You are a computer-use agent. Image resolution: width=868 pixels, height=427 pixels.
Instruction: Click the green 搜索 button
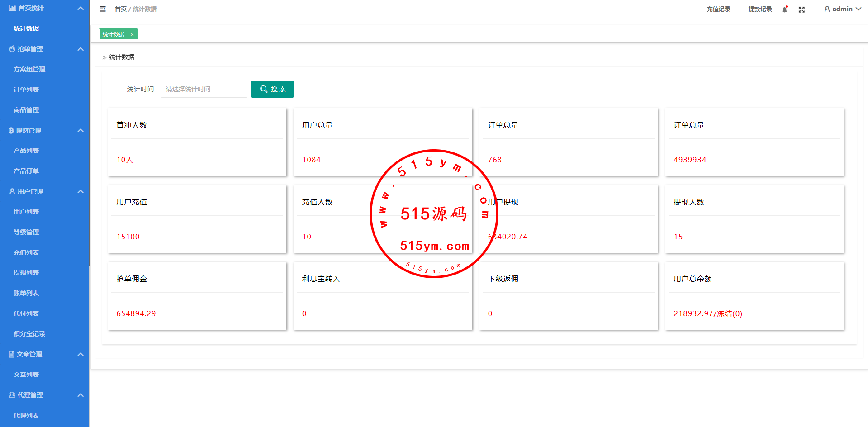272,89
